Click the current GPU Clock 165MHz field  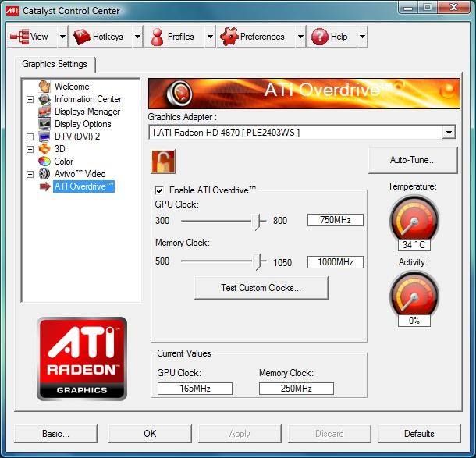[x=195, y=389]
